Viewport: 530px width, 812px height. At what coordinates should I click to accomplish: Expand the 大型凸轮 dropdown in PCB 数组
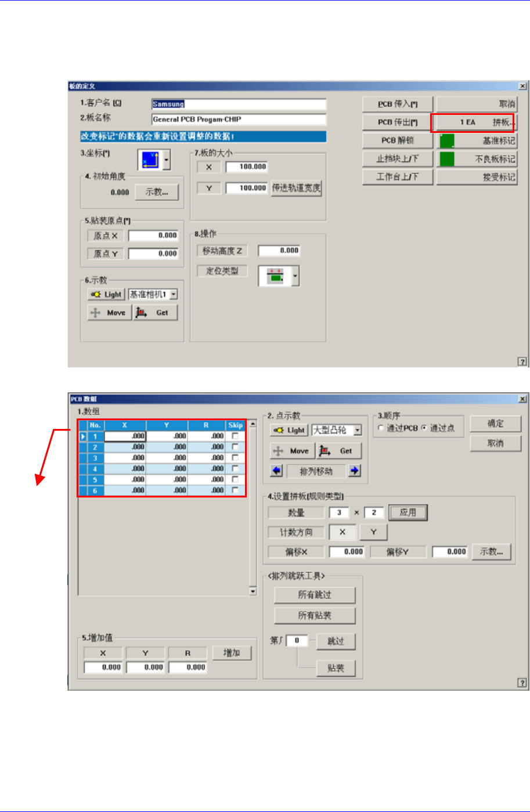[358, 430]
